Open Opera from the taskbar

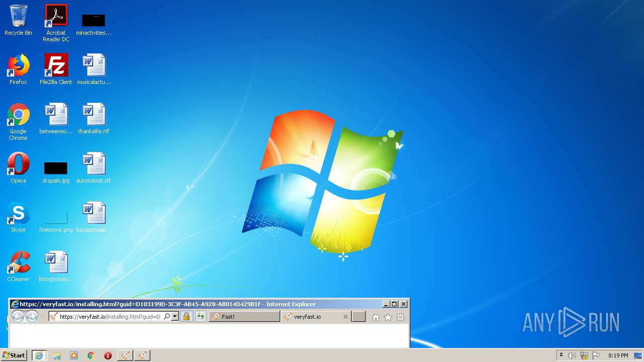(108, 355)
